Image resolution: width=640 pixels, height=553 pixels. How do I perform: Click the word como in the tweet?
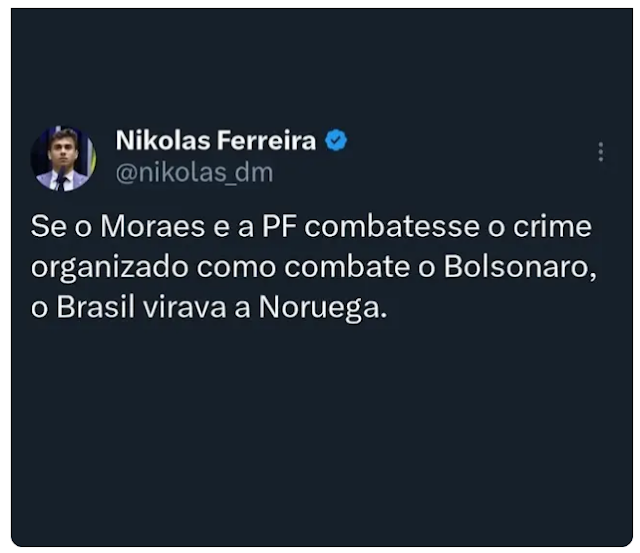click(236, 268)
